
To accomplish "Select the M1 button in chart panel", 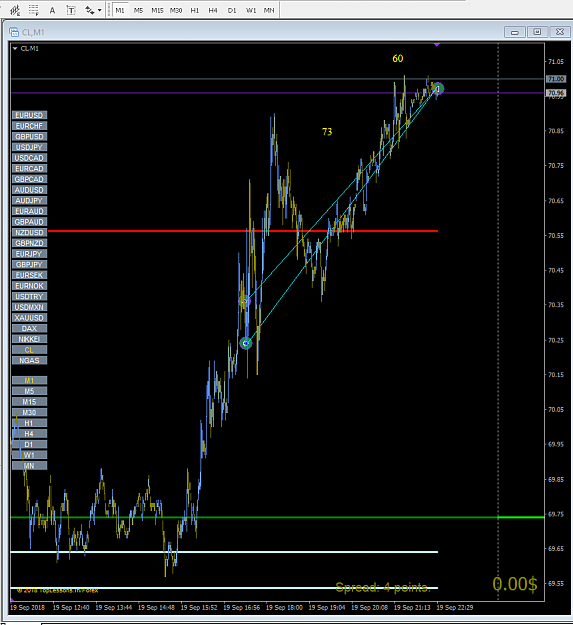I will tap(29, 381).
